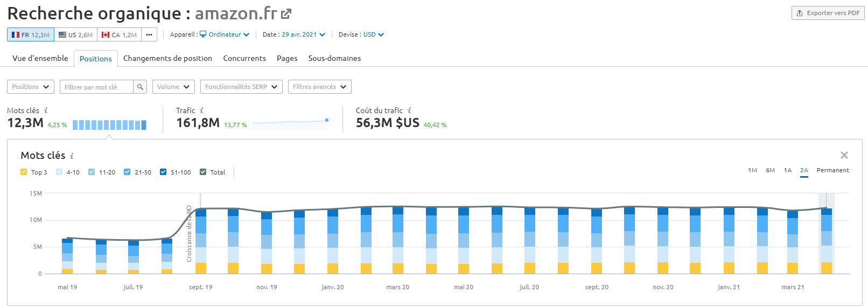Image resolution: width=868 pixels, height=307 pixels.
Task: Set chart range to 1A
Action: point(787,170)
